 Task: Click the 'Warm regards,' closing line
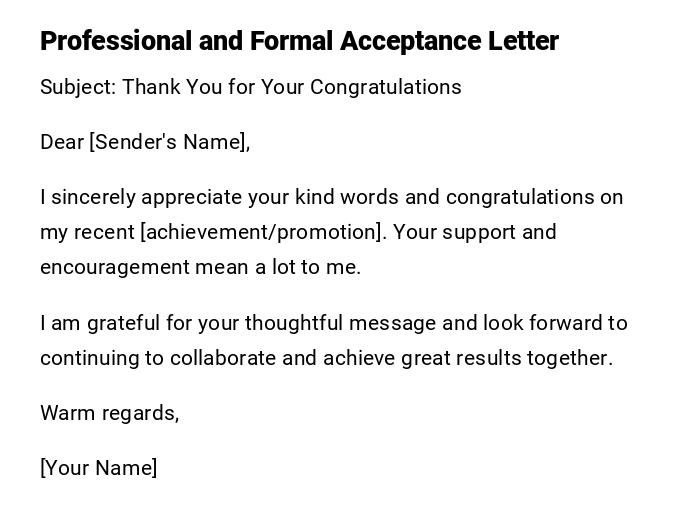point(109,413)
